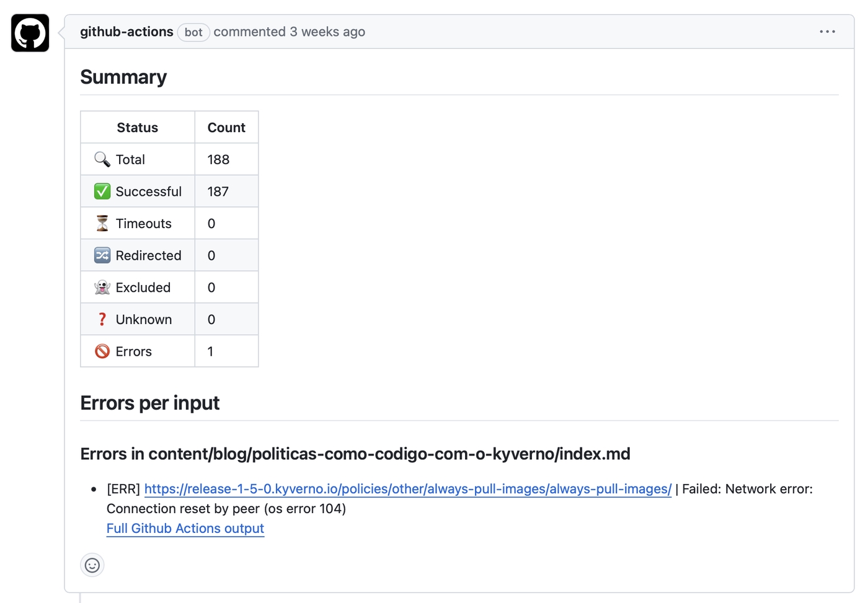Click the Status column header
868x603 pixels.
coord(137,128)
